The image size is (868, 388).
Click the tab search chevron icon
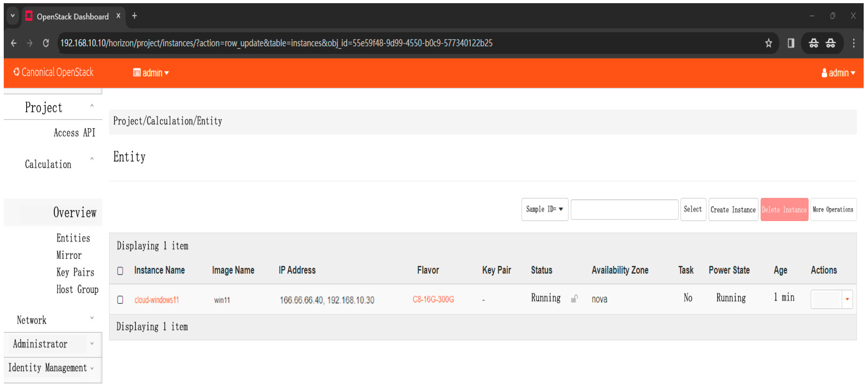(12, 16)
